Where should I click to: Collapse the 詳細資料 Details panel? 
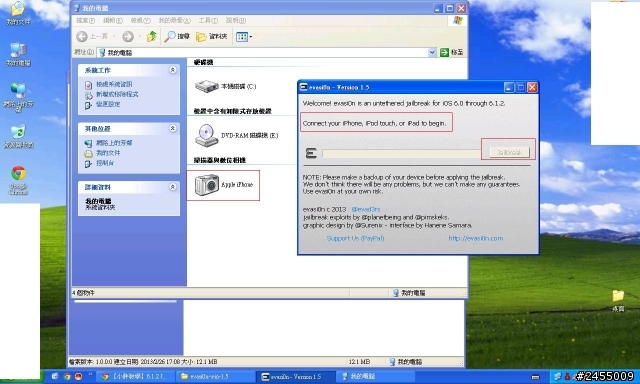coord(173,187)
